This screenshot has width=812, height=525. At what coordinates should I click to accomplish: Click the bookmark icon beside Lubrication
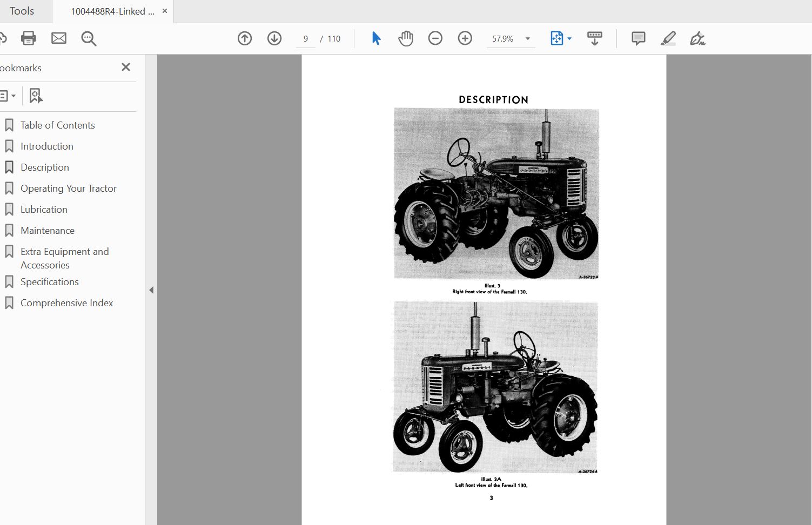(9, 210)
